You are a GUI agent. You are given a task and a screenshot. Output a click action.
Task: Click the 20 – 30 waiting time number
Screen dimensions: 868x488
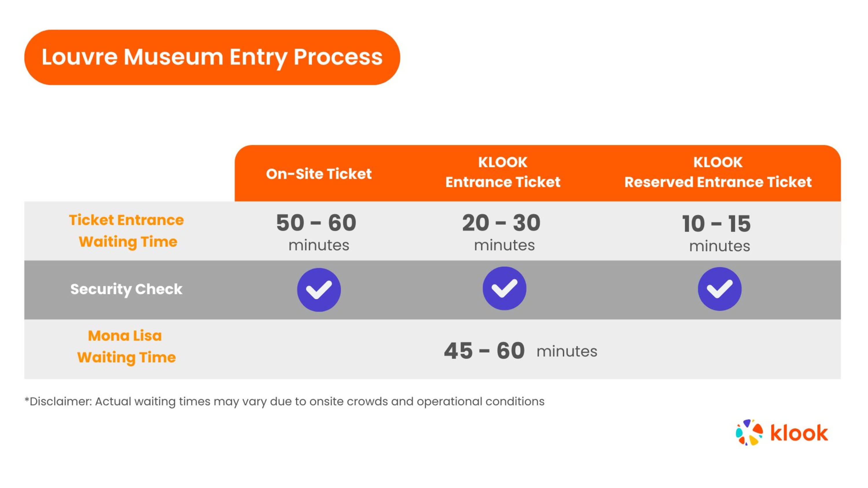point(501,223)
